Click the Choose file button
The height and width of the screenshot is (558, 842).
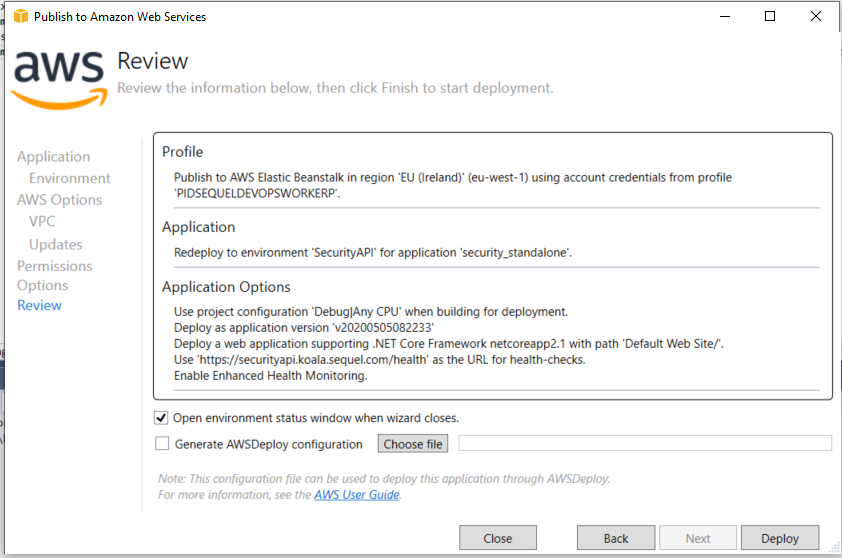click(412, 444)
